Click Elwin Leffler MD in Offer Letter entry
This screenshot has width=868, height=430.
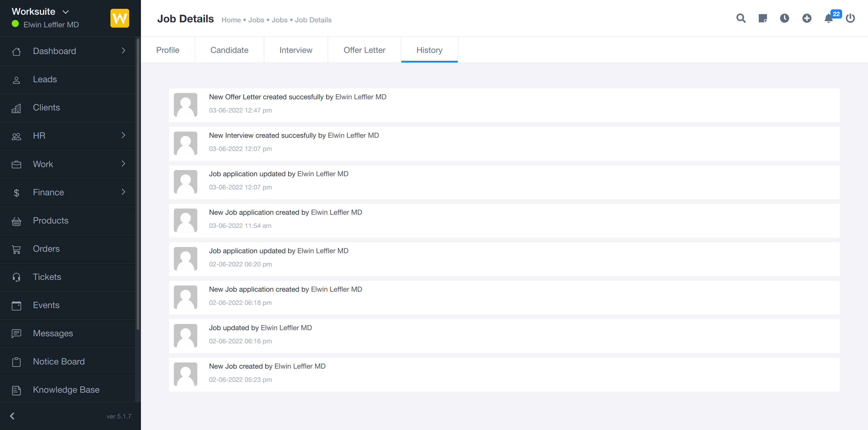pos(361,97)
